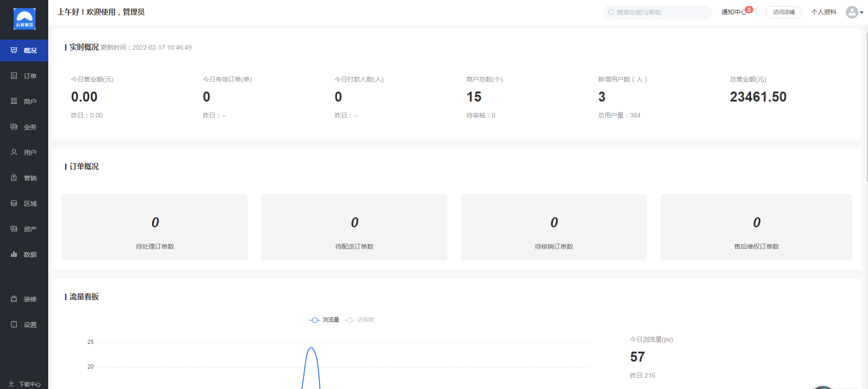
Task: Click the magnifier icon in the search box
Action: point(611,12)
